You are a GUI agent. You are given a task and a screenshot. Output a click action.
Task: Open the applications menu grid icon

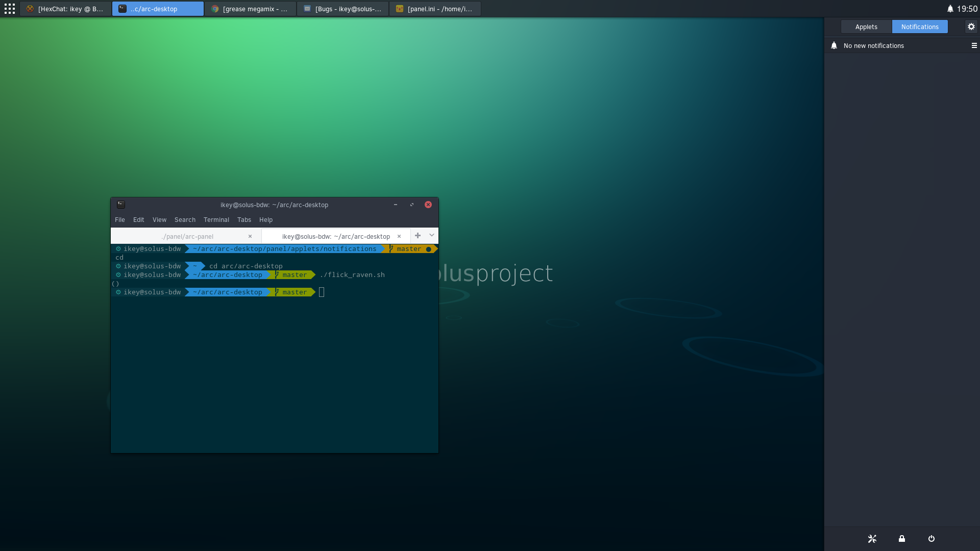tap(10, 9)
